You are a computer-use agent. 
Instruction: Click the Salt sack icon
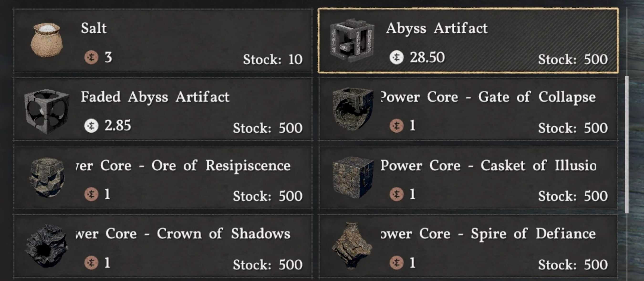click(x=47, y=40)
